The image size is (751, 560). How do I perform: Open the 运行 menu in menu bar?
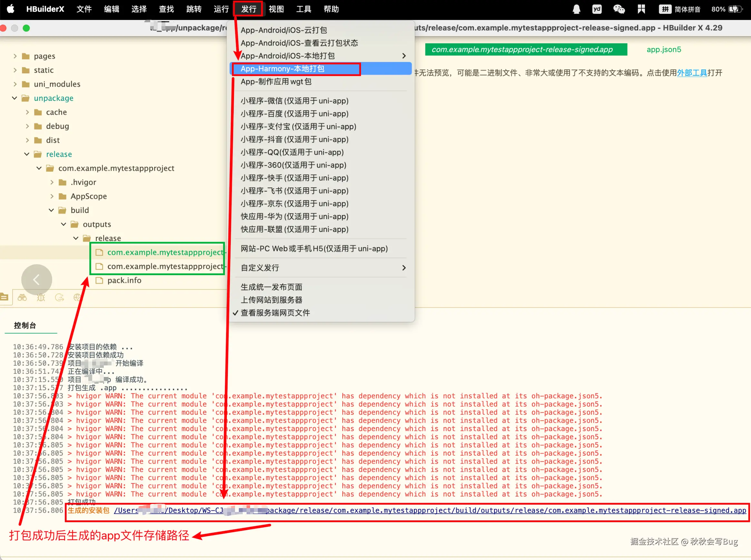point(221,9)
